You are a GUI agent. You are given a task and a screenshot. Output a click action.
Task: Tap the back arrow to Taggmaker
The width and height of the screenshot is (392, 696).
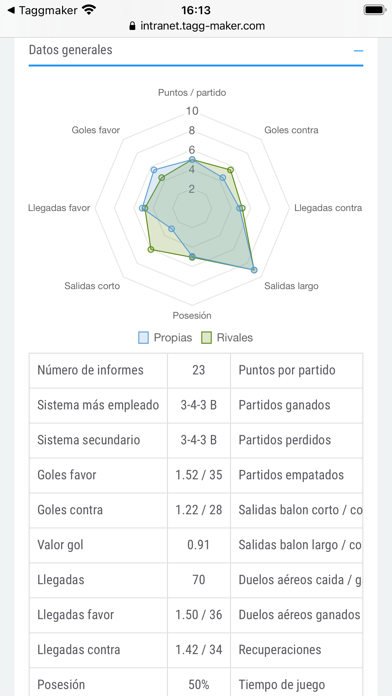(11, 10)
